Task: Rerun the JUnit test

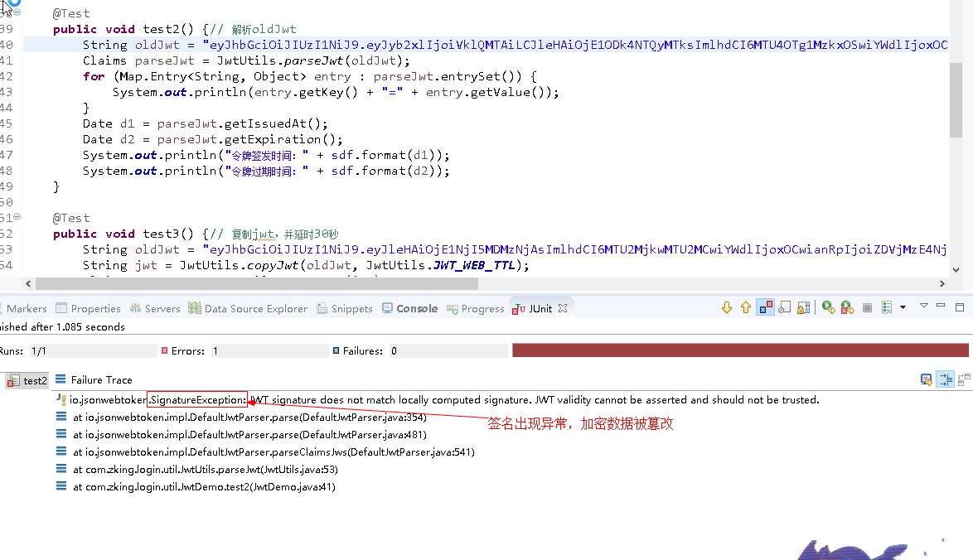Action: [x=828, y=307]
